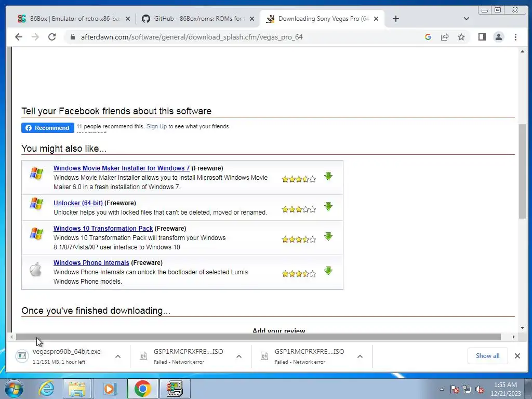Click the Apple logo for Phone Internals

coord(36,270)
